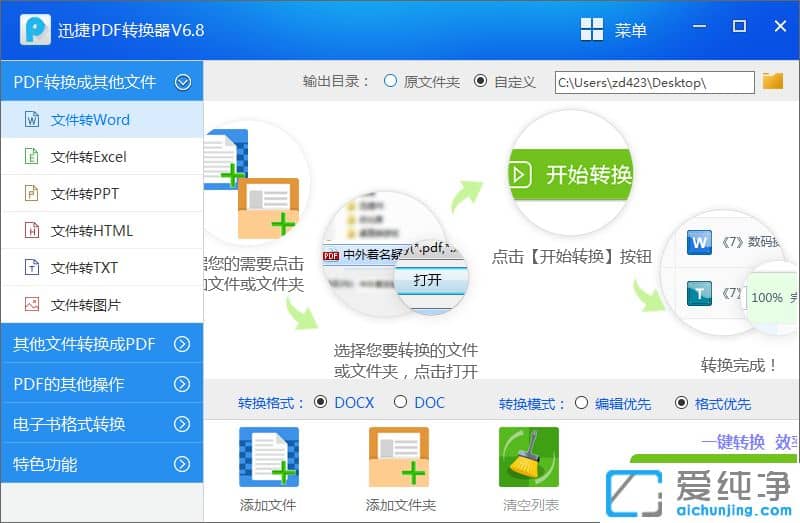The height and width of the screenshot is (523, 800).
Task: Select 文件转Word in the sidebar
Action: [x=102, y=119]
